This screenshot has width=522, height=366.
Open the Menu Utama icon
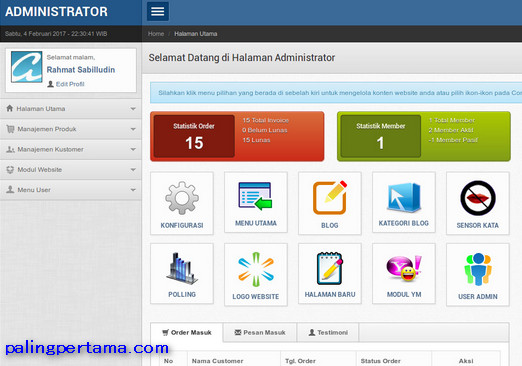[255, 196]
